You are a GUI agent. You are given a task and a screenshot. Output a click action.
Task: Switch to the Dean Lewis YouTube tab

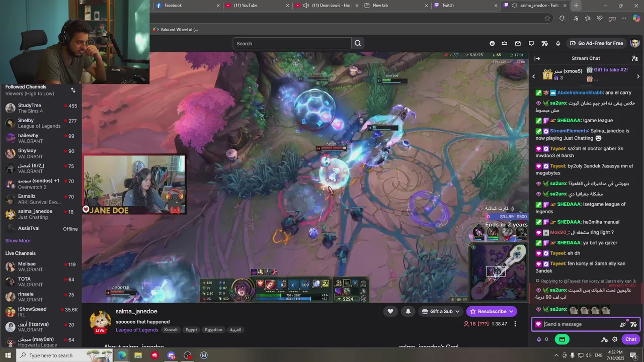pyautogui.click(x=326, y=6)
